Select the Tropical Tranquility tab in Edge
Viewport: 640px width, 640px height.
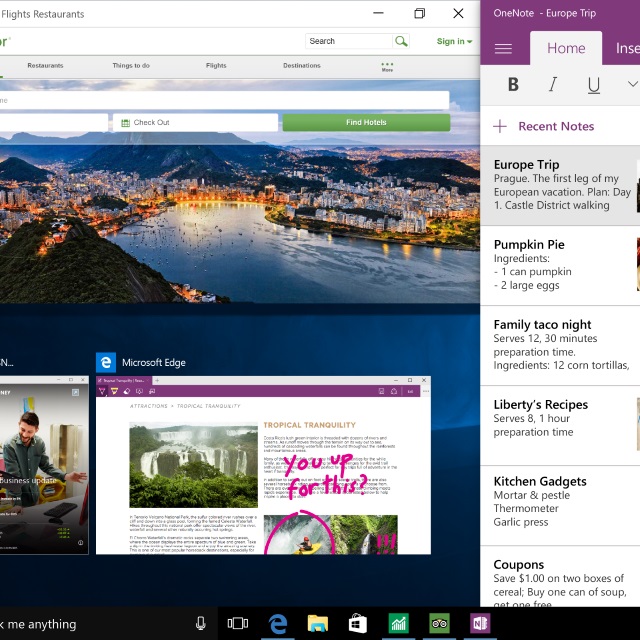coord(124,380)
